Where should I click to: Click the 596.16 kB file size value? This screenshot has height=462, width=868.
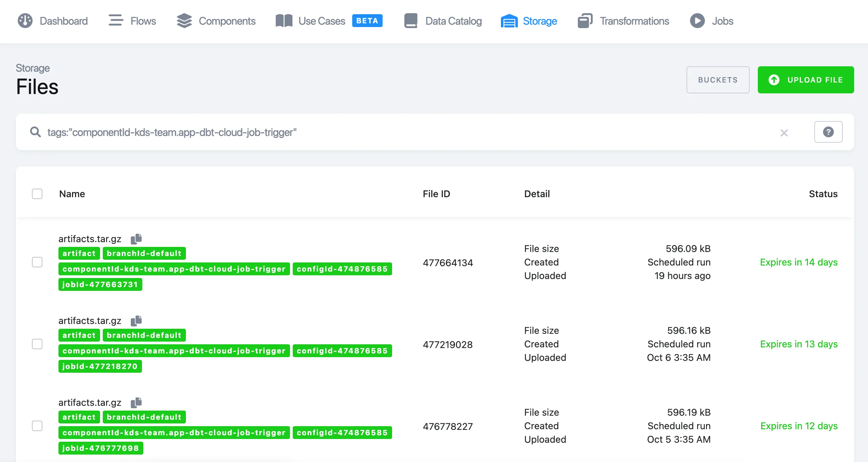[x=689, y=330]
